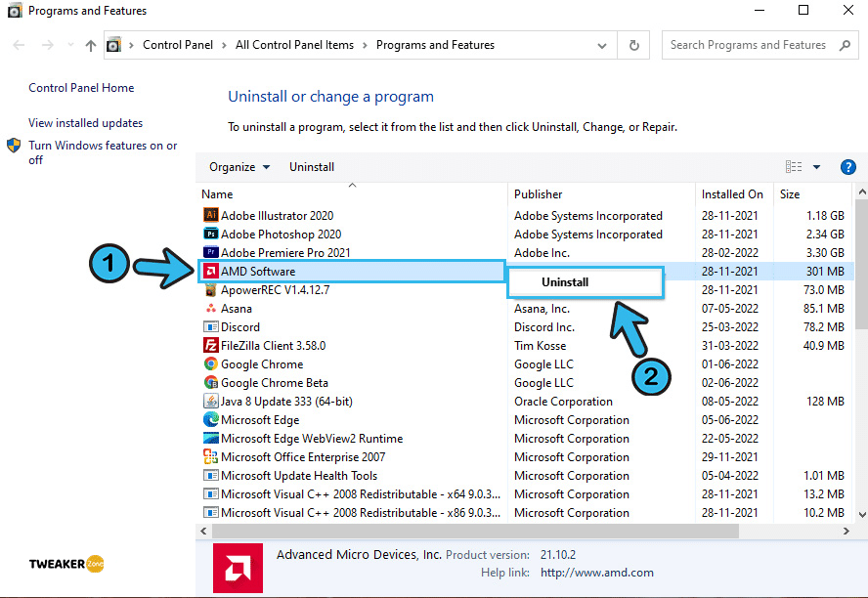The width and height of the screenshot is (868, 598).
Task: Click the Control Panel breadcrumb
Action: pyautogui.click(x=178, y=45)
